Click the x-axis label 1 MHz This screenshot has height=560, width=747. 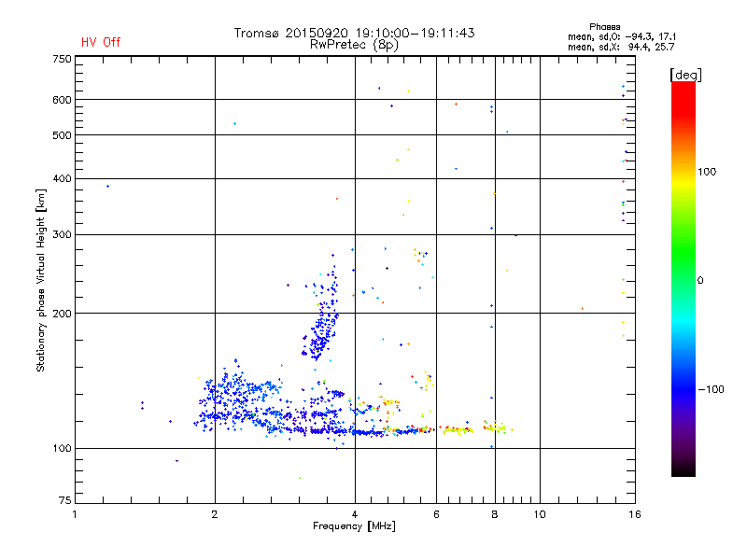coord(75,514)
